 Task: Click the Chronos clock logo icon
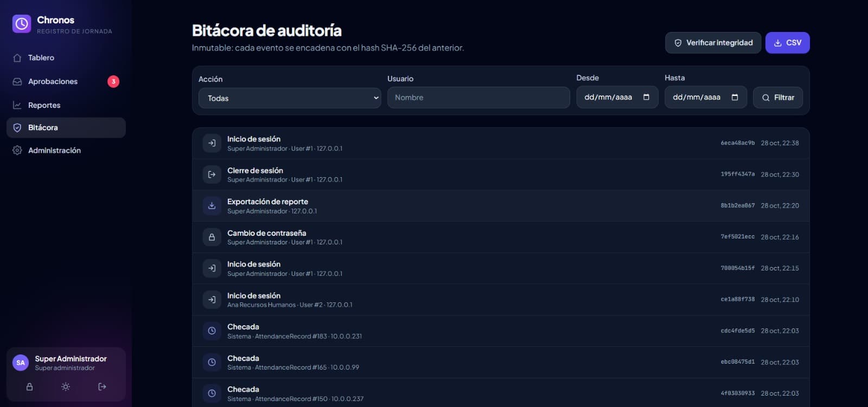[22, 24]
